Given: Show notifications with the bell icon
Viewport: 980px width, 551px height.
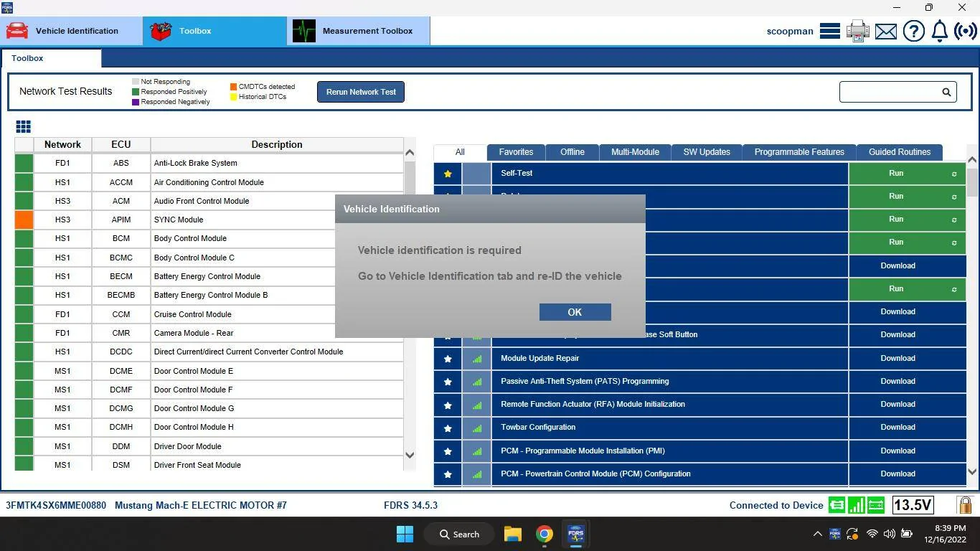Looking at the screenshot, I should pos(940,31).
